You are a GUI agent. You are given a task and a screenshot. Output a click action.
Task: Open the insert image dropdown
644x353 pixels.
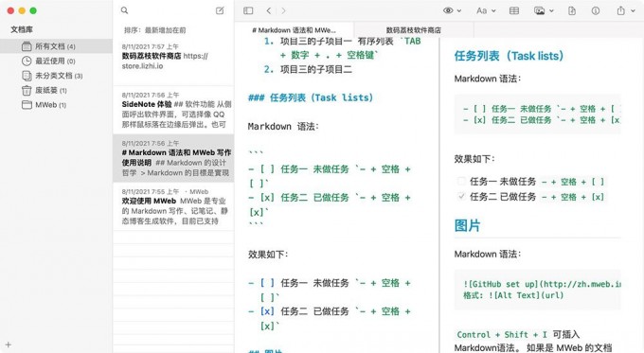[544, 10]
